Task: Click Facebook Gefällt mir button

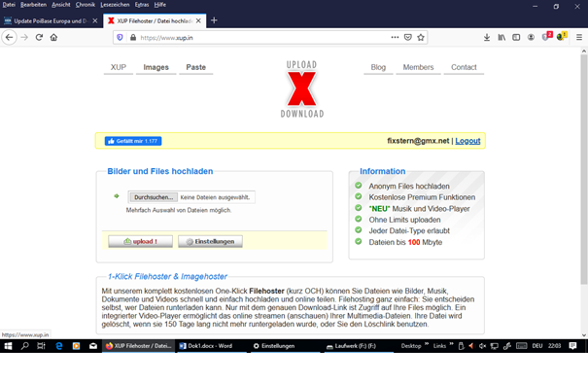Action: pos(133,141)
